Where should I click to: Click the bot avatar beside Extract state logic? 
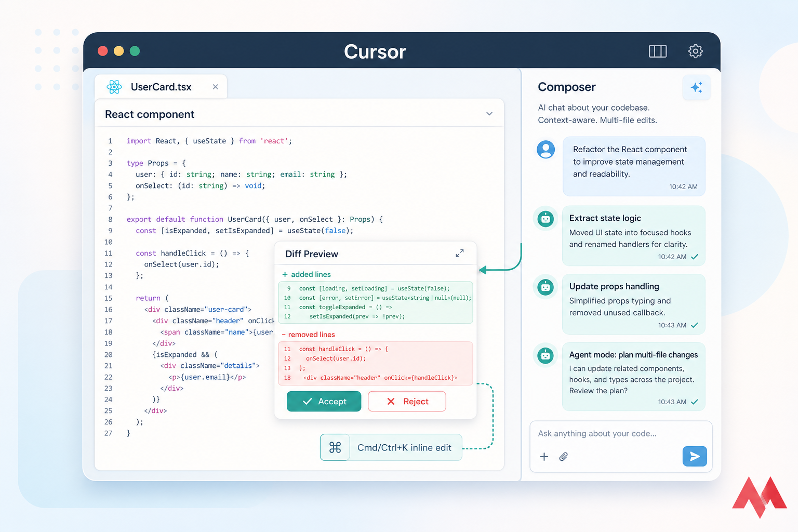(546, 219)
